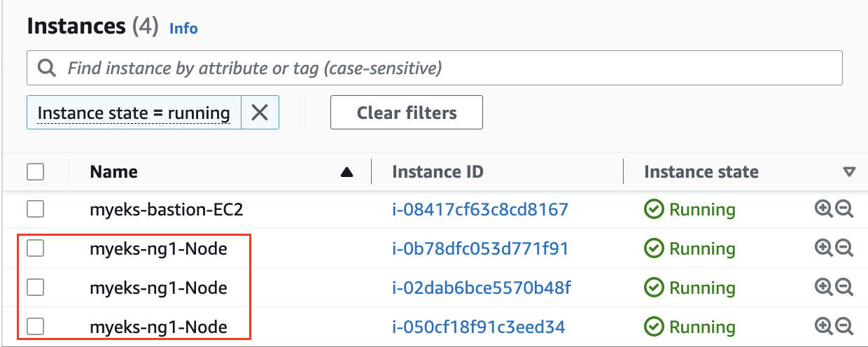
Task: Check the box for myeks-bastion-EC2
Action: pyautogui.click(x=35, y=209)
